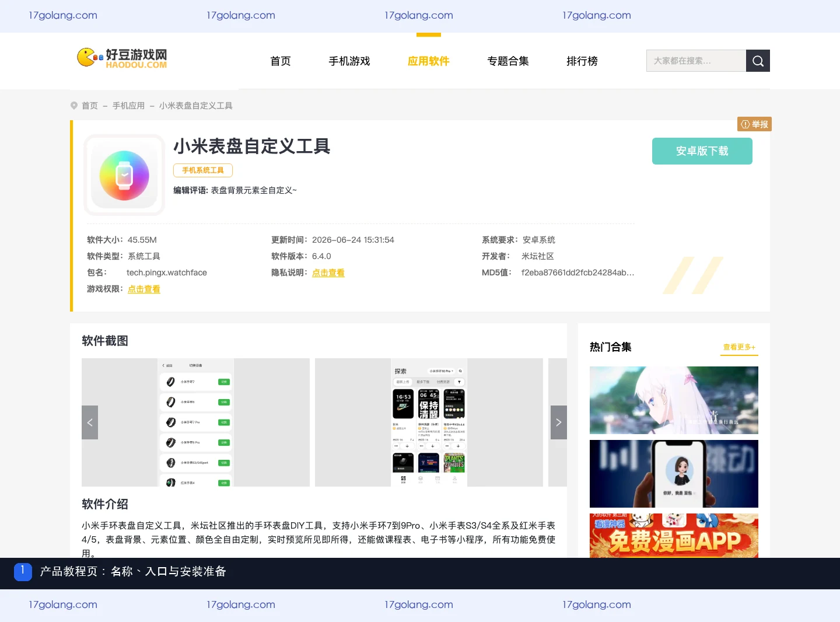Open anime girl collection banner

(x=674, y=400)
